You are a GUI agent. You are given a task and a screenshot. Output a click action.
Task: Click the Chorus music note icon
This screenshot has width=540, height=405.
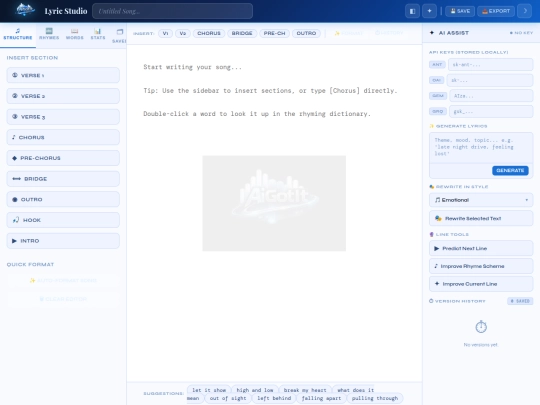tap(14, 137)
